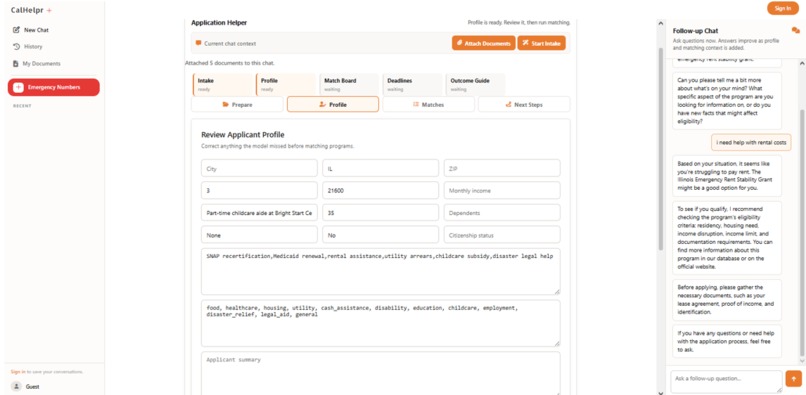Click the chat bubble icon beside Current chat context

[x=198, y=43]
